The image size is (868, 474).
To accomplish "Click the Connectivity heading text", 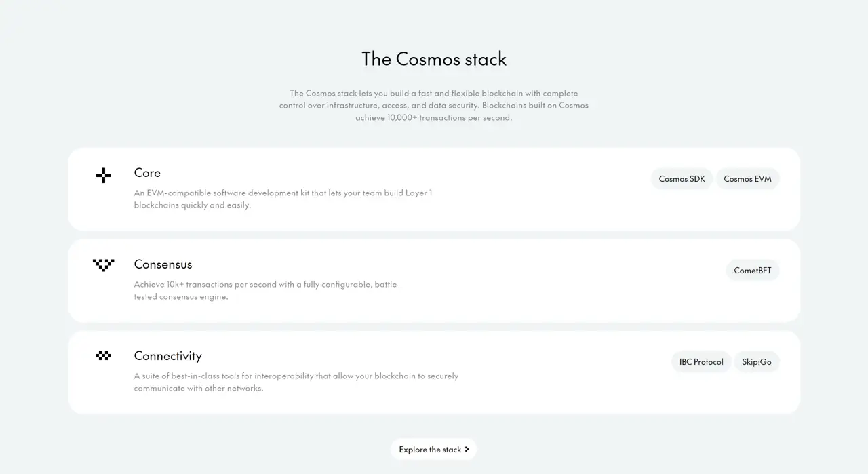I will click(167, 355).
